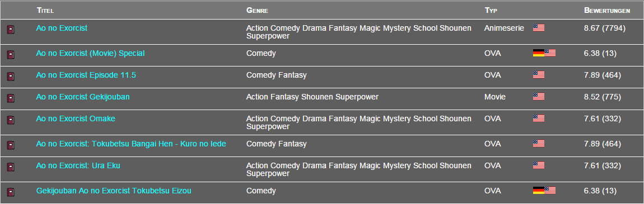Image resolution: width=644 pixels, height=204 pixels.
Task: Click German flag in Gekijouban Tokubetsu Eizou row
Action: coord(539,190)
